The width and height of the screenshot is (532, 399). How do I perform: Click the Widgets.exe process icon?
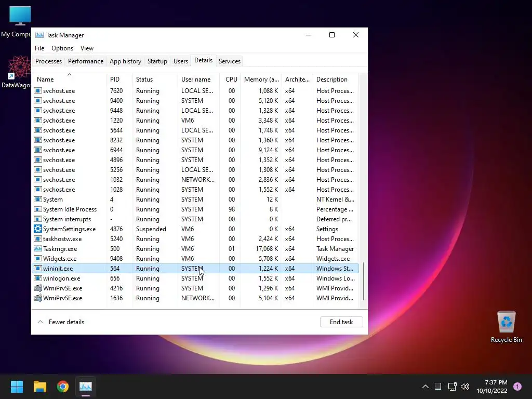(37, 259)
